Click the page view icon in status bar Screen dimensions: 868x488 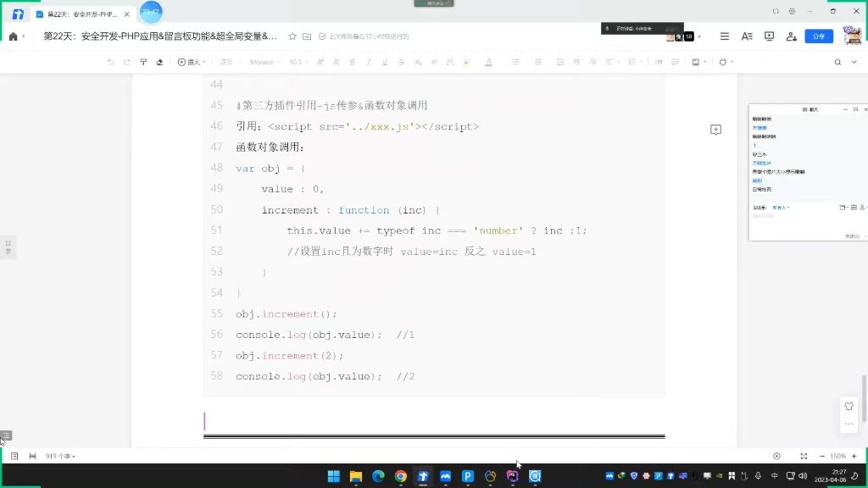click(14, 456)
